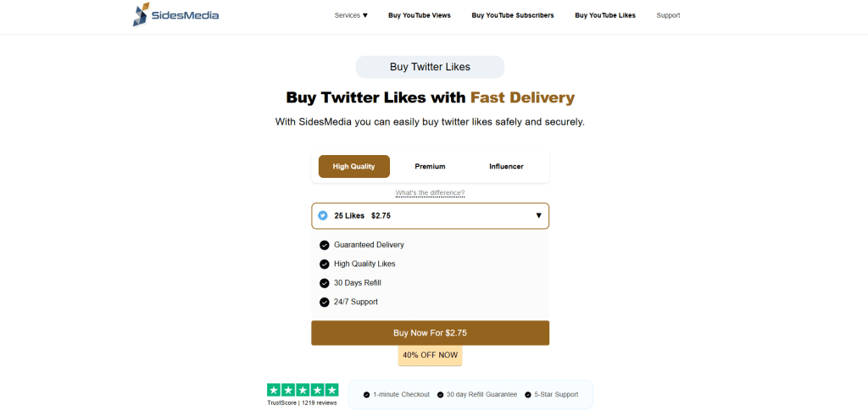Click the 40% OFF NOW badge

tap(430, 356)
